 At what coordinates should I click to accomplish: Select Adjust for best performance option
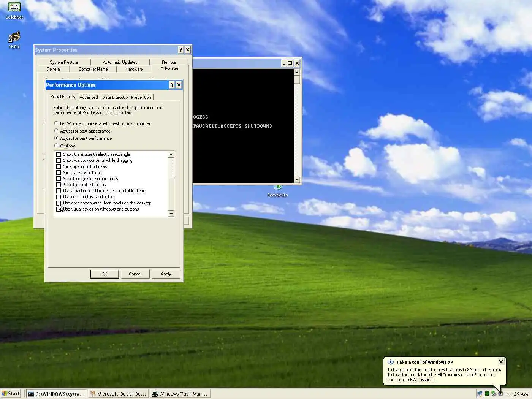tap(83, 138)
